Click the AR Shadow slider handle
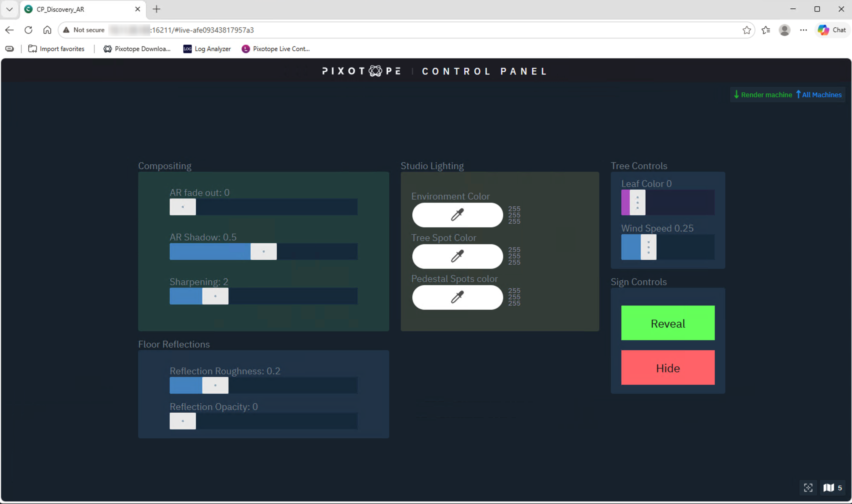Viewport: 852px width, 504px height. pyautogui.click(x=264, y=251)
